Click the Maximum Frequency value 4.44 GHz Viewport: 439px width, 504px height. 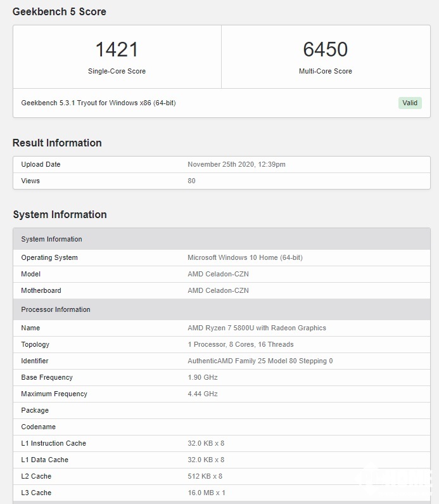(202, 394)
